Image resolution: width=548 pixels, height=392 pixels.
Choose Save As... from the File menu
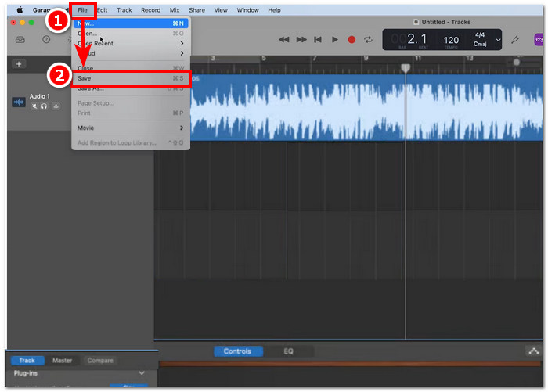coord(131,88)
